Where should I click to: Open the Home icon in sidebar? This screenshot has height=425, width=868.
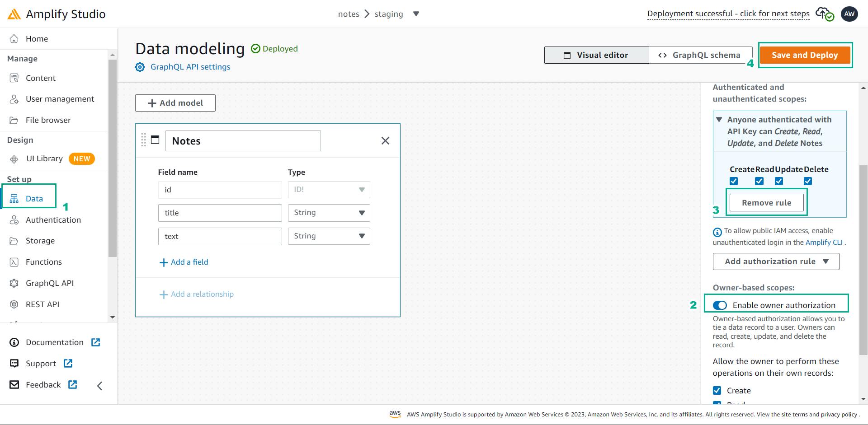(14, 39)
